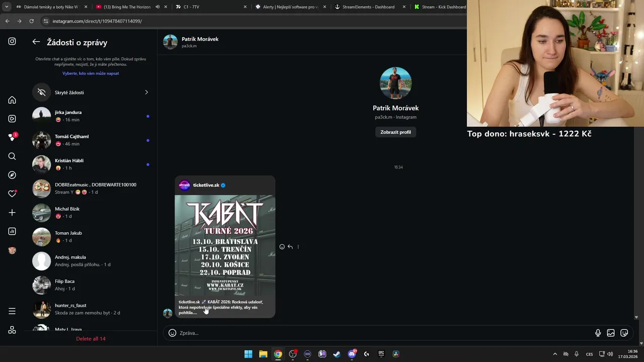Open request from jirka jandura
644x362 pixels.
point(91,116)
